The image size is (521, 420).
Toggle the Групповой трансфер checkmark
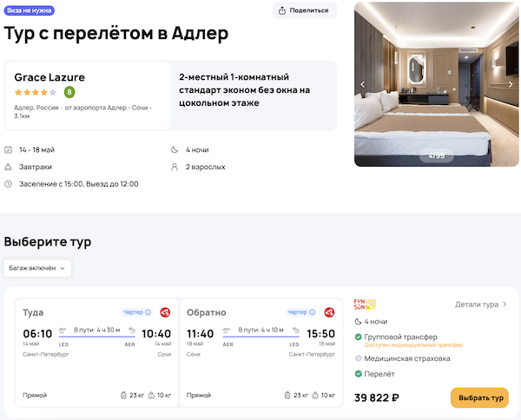(x=358, y=338)
